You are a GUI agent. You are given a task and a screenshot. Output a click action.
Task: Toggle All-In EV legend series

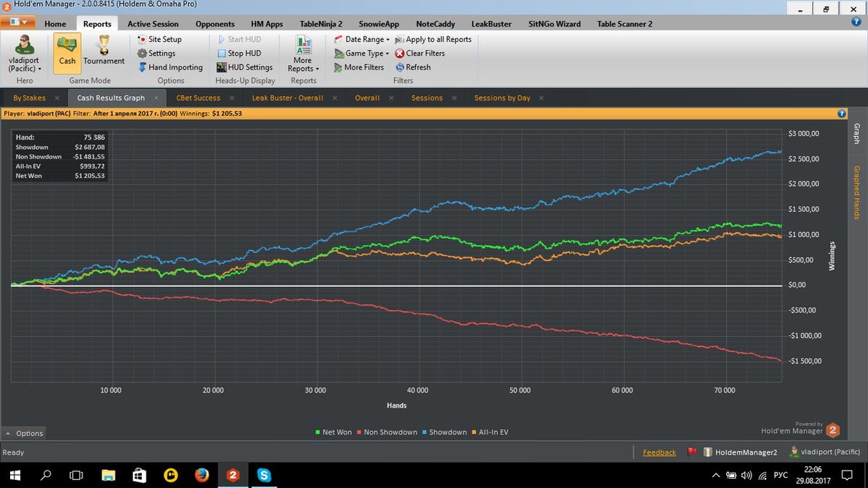point(490,432)
